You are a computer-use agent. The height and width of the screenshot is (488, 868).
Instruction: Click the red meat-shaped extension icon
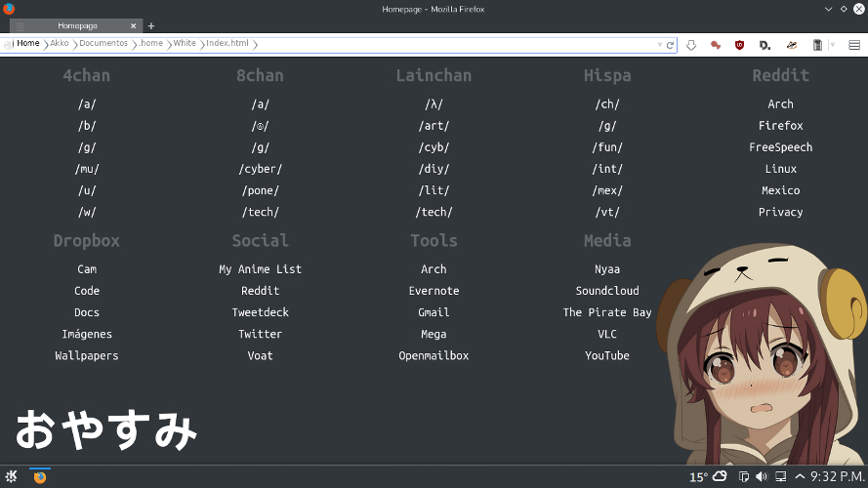pyautogui.click(x=716, y=45)
